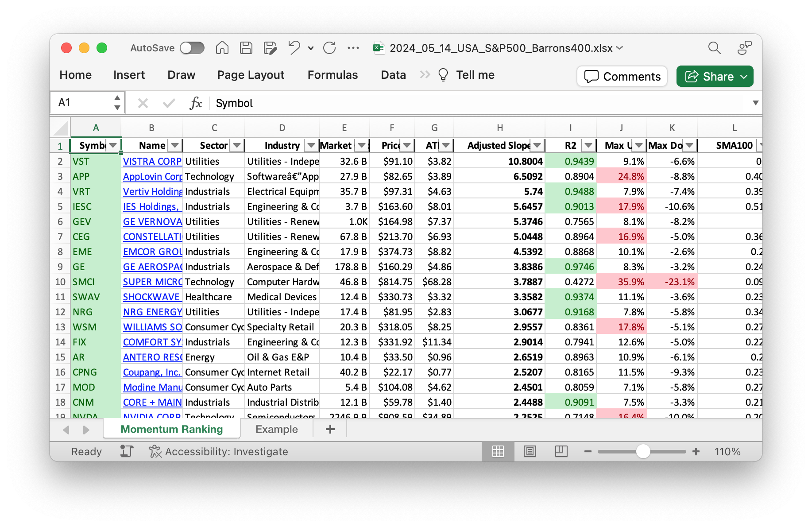Open the Formulas ribbon tab
This screenshot has width=812, height=527.
click(333, 75)
